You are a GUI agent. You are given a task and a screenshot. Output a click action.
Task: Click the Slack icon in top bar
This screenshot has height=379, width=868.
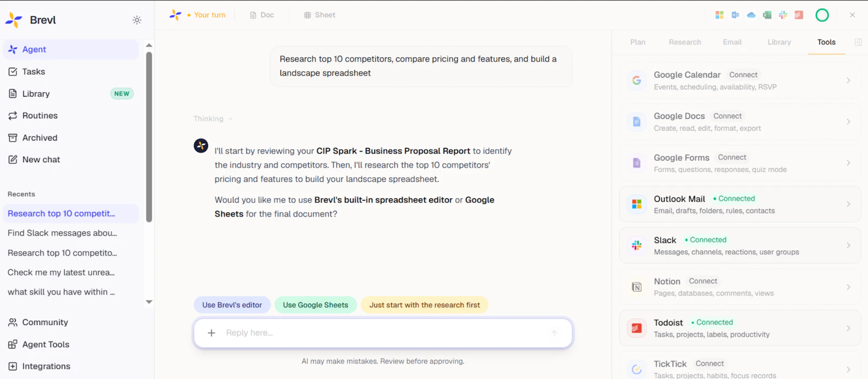point(783,15)
